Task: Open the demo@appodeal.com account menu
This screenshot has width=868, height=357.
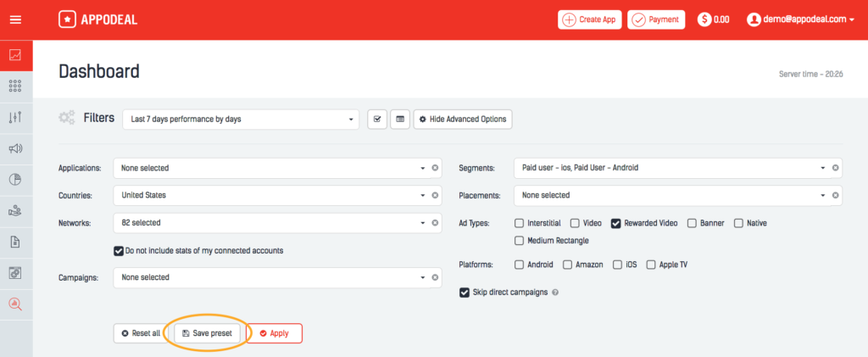Action: pyautogui.click(x=801, y=20)
